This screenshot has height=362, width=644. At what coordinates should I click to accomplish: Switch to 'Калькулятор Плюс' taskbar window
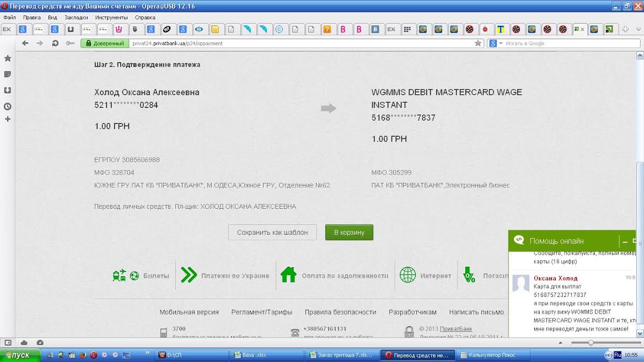click(493, 355)
